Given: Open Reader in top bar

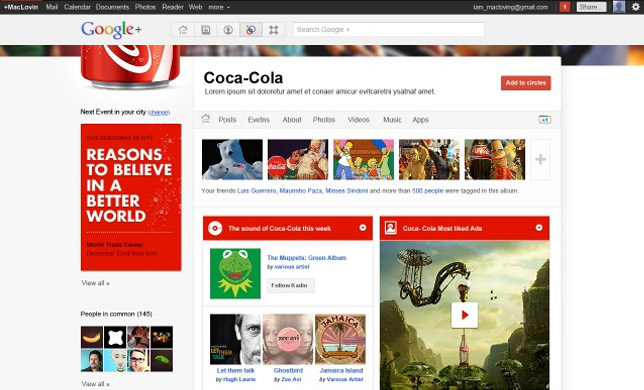Looking at the screenshot, I should point(172,7).
